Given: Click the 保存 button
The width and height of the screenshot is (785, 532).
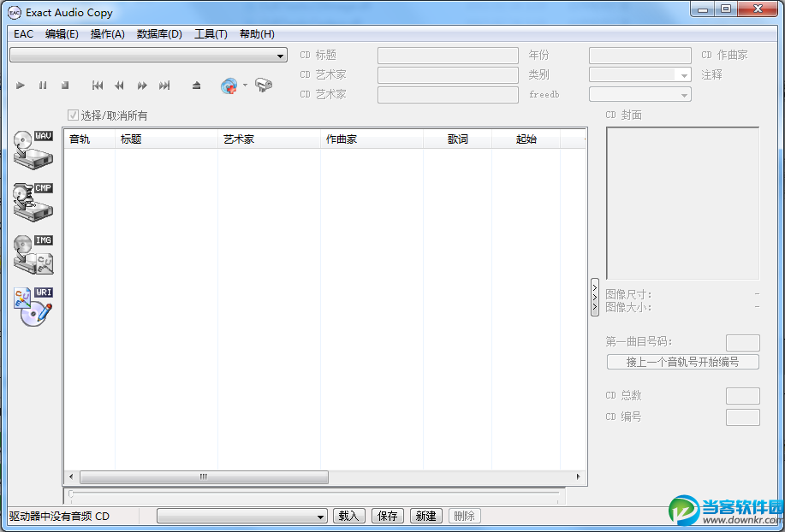Looking at the screenshot, I should (x=388, y=516).
